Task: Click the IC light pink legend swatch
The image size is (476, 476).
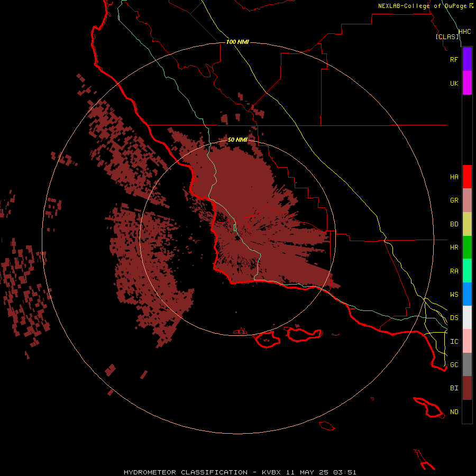Action: tap(467, 341)
